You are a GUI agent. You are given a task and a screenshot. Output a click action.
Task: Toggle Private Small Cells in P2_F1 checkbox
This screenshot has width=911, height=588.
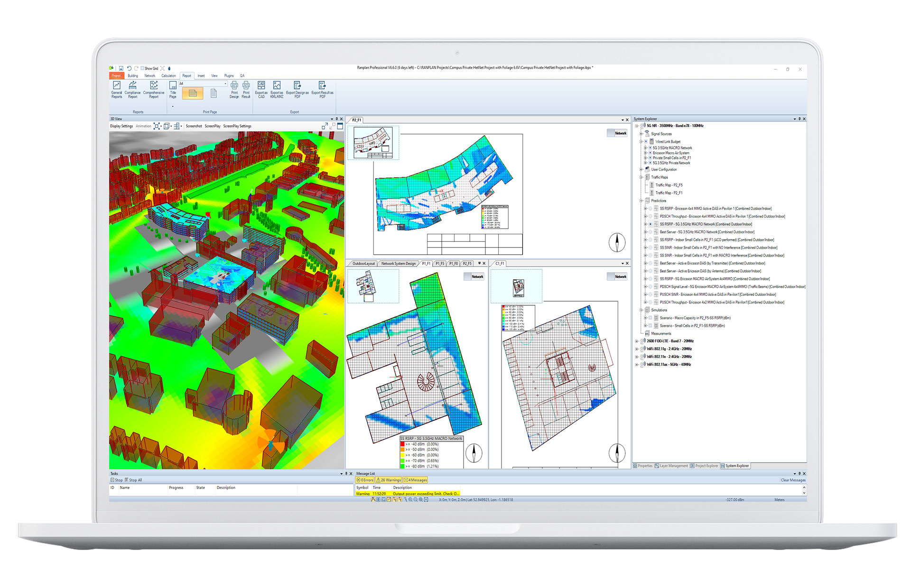point(650,158)
